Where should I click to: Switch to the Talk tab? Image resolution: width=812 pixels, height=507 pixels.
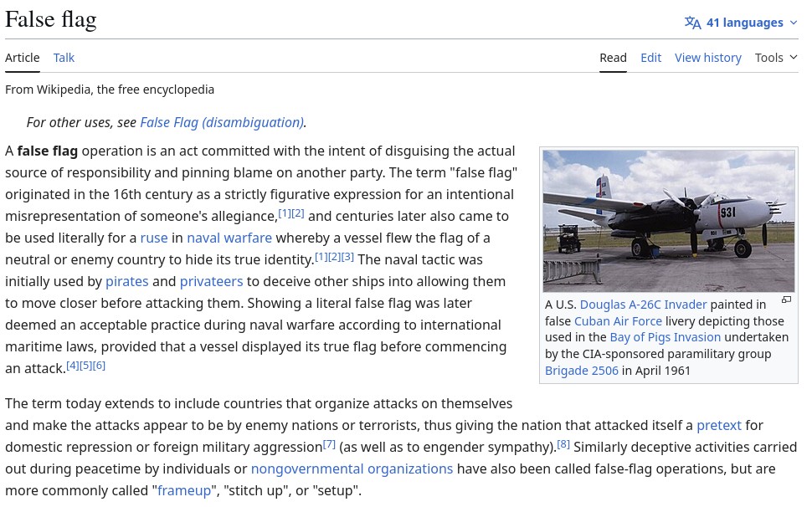click(64, 58)
